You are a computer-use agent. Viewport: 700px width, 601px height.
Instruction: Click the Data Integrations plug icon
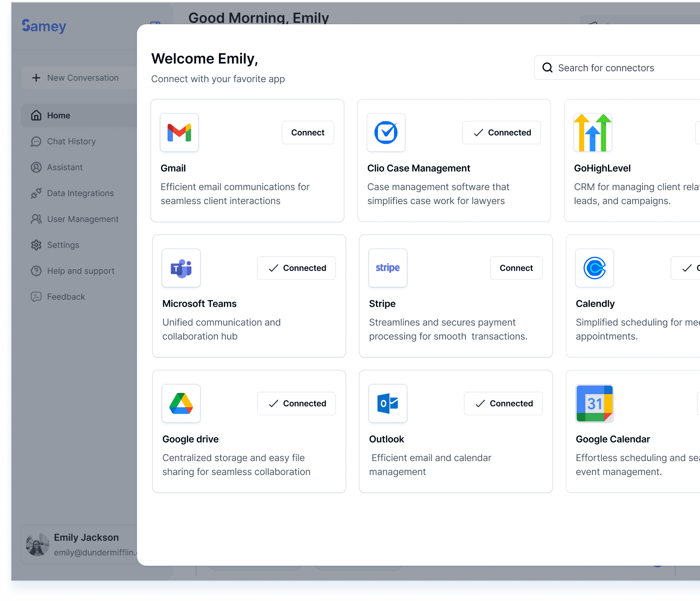pos(36,193)
